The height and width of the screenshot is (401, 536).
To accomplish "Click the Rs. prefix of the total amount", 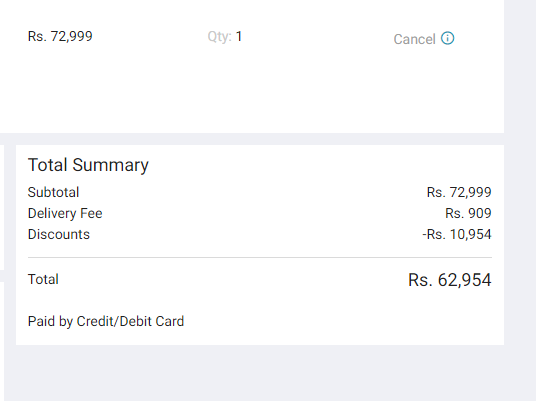I will pyautogui.click(x=420, y=280).
